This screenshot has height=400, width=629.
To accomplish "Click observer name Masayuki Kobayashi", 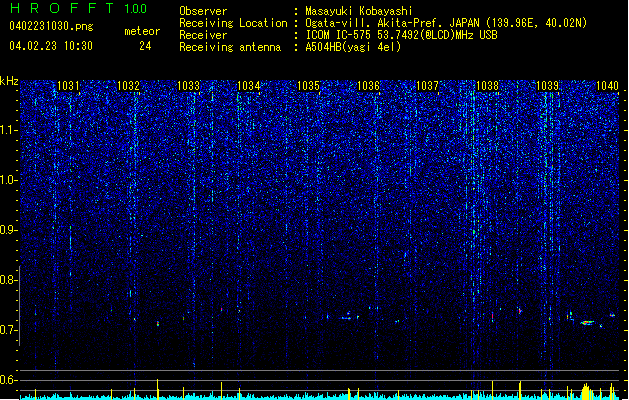I will click(x=359, y=11).
